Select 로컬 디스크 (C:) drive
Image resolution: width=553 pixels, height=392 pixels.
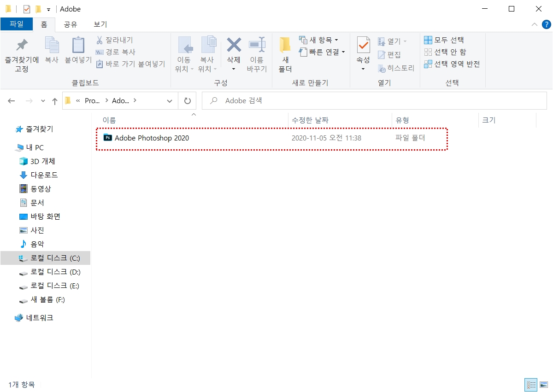[45, 258]
